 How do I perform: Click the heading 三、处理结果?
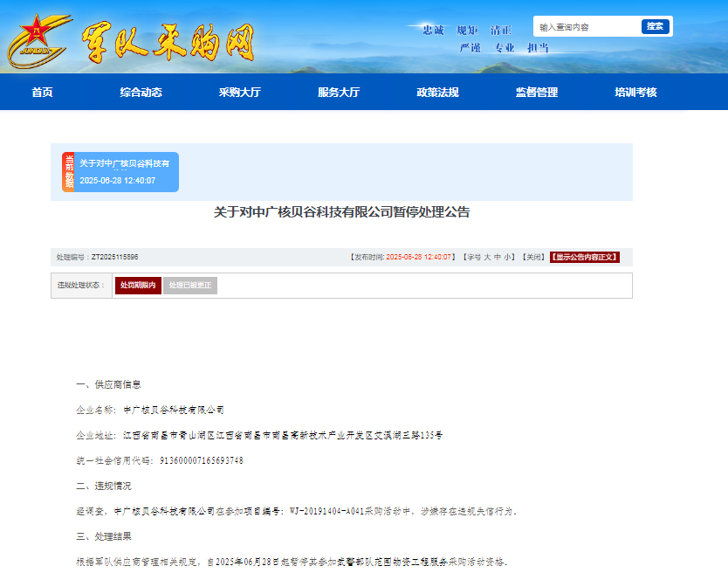click(x=104, y=537)
